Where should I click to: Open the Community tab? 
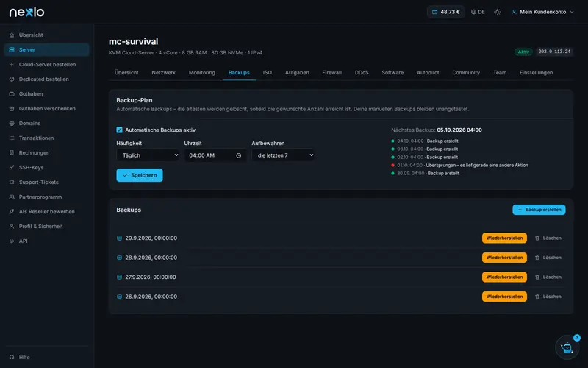(466, 72)
